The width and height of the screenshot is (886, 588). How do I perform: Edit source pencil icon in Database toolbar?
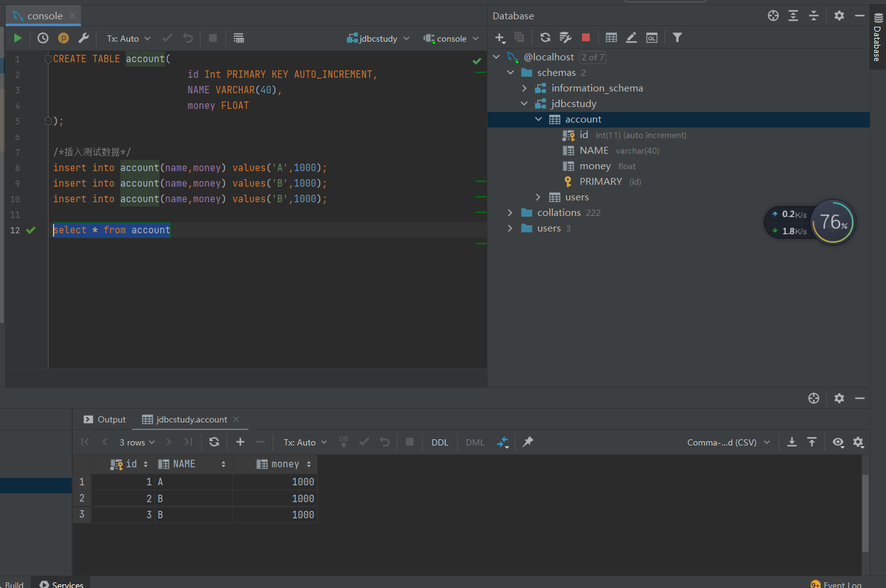631,38
